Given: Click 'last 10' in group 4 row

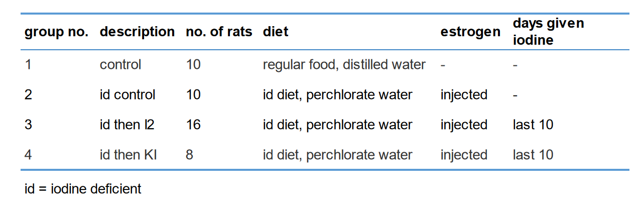Looking at the screenshot, I should [x=533, y=155].
